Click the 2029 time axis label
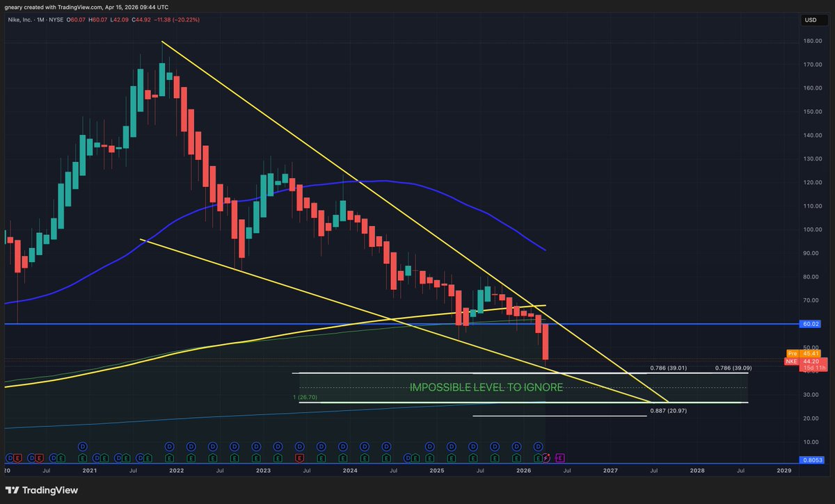This screenshot has width=835, height=504. [784, 471]
